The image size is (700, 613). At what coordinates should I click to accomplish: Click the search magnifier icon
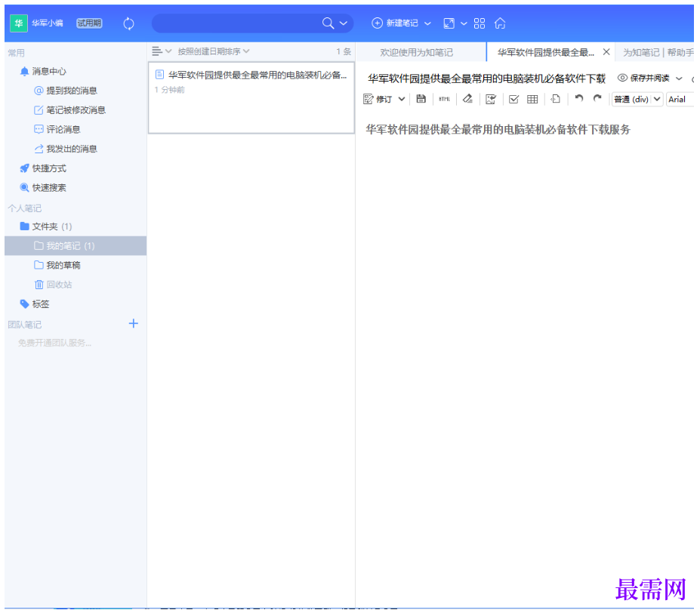point(328,23)
